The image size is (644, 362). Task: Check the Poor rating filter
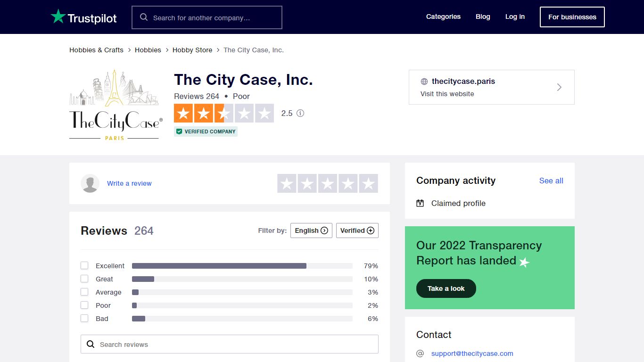(x=84, y=305)
